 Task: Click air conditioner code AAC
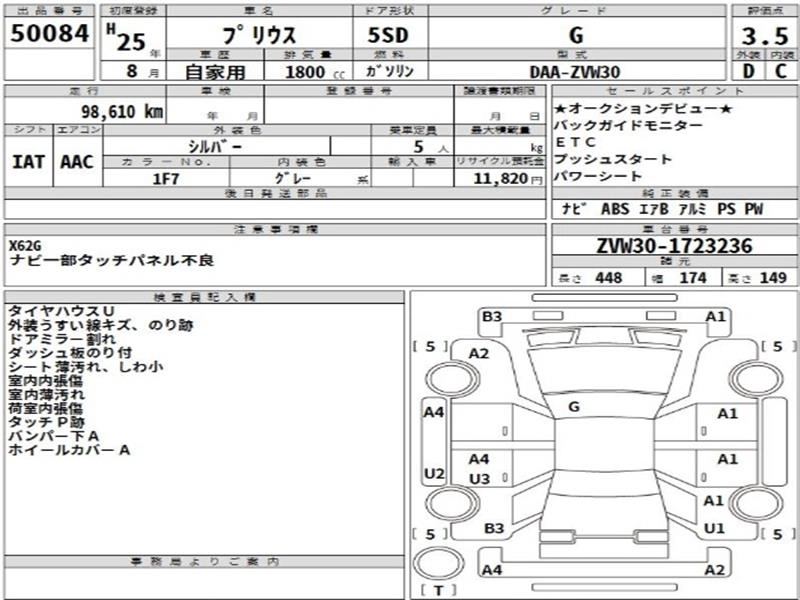point(77,162)
